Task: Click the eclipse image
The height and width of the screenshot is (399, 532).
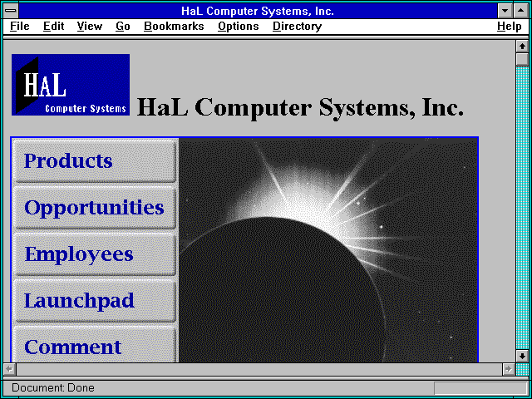Action: [x=328, y=250]
